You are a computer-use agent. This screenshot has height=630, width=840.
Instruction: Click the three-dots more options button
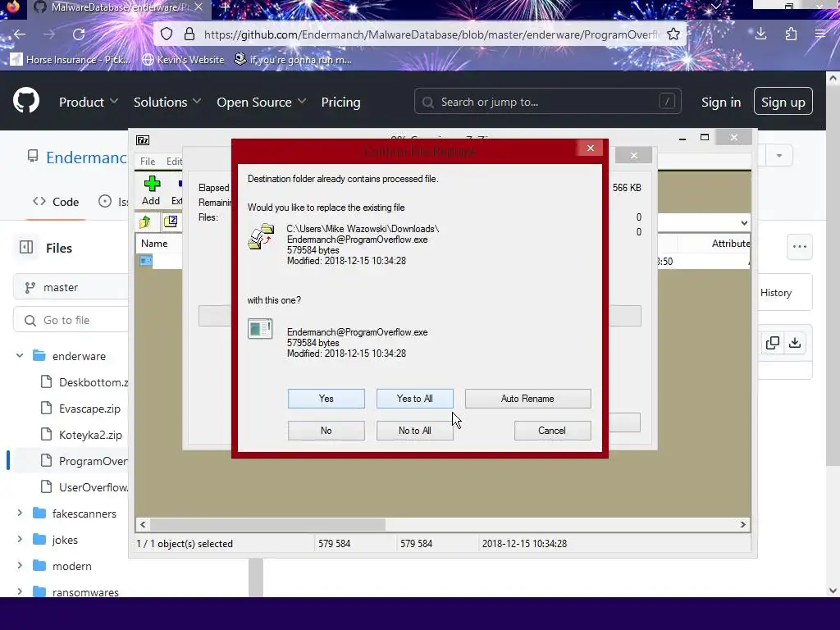pyautogui.click(x=799, y=247)
